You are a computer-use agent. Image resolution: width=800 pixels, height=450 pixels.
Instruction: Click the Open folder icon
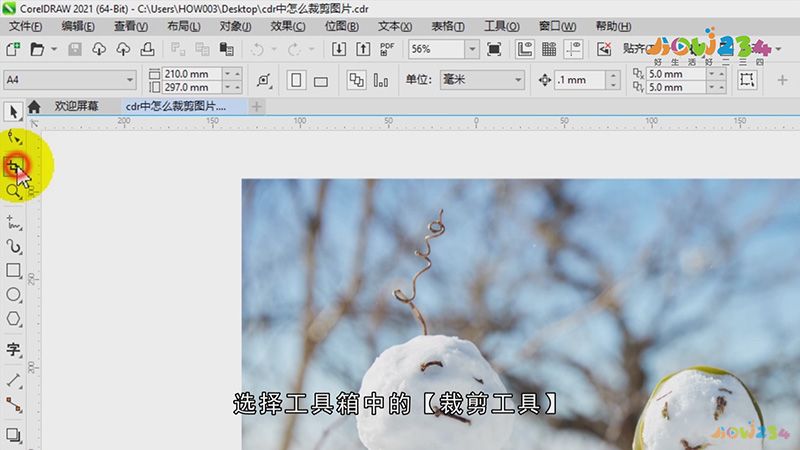pos(37,49)
